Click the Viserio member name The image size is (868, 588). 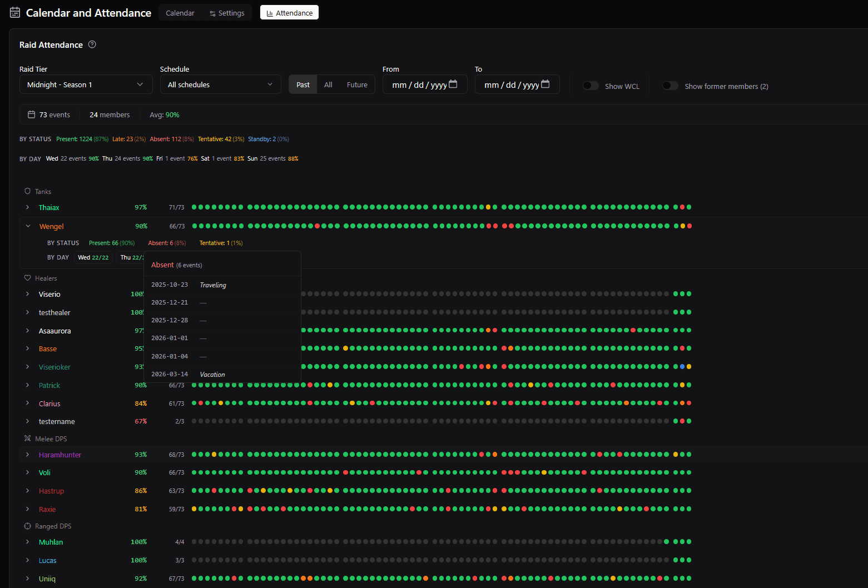(49, 294)
